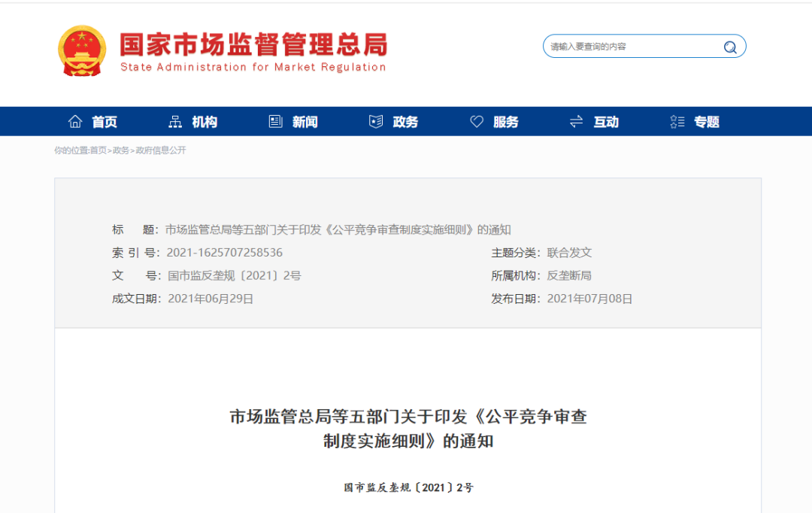This screenshot has width=812, height=513.
Task: Click the star list icon beside 专题
Action: [x=677, y=121]
